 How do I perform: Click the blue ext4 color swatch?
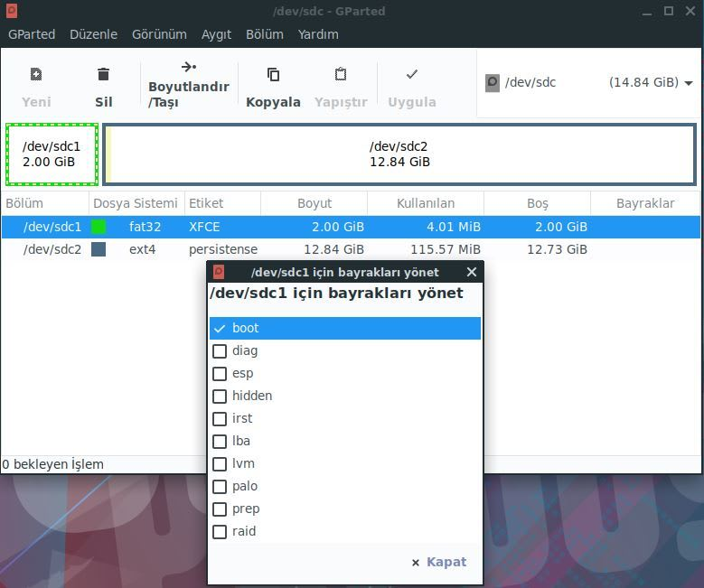tap(99, 249)
